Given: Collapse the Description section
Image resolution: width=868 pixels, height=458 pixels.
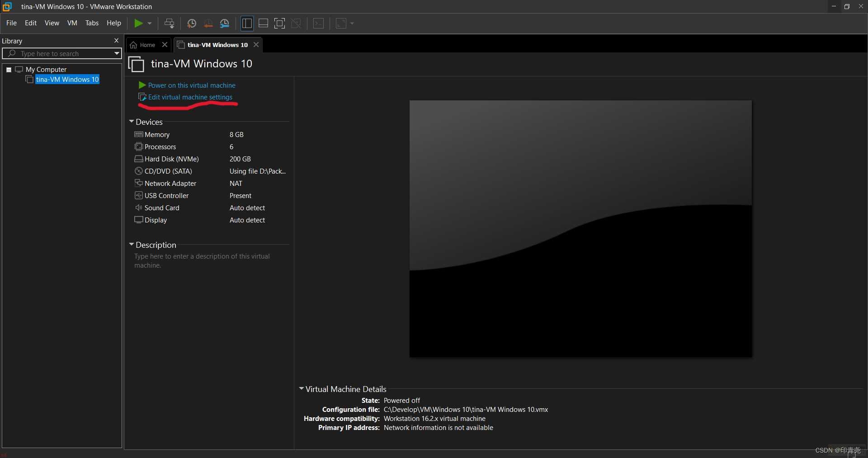Looking at the screenshot, I should pyautogui.click(x=132, y=245).
